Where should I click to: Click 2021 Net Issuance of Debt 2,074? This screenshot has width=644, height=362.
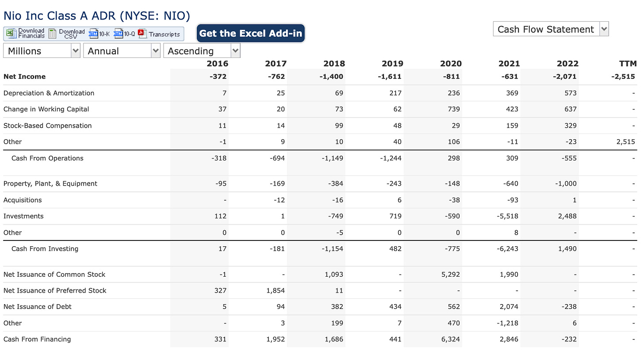click(508, 307)
